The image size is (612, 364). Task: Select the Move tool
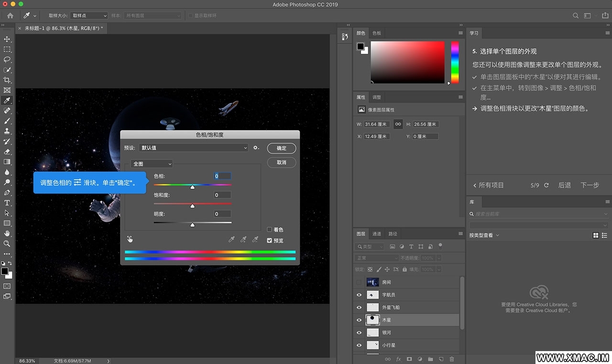[7, 39]
